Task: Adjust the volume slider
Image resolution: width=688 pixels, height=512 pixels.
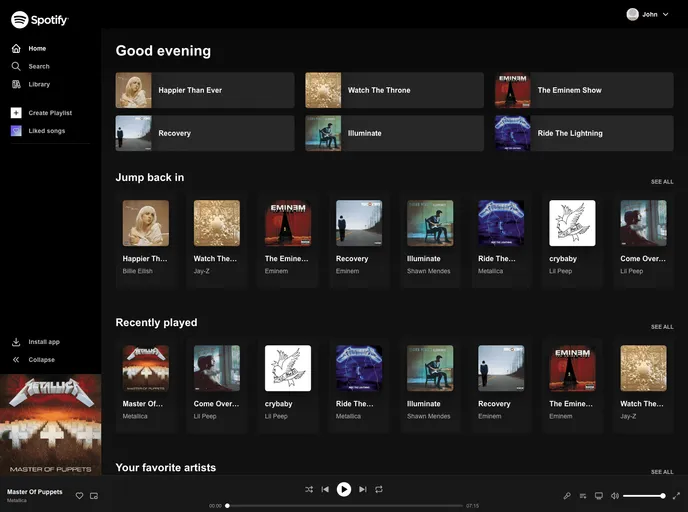Action: [644, 496]
